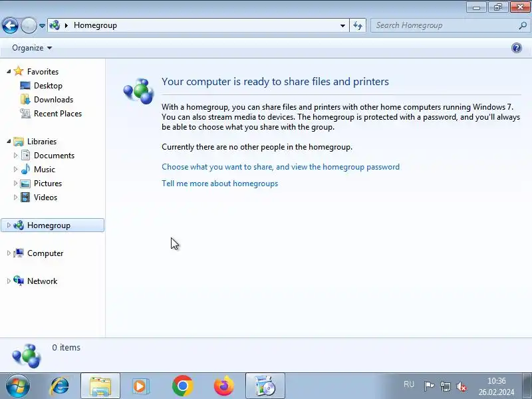
Task: Select Network in navigation pane
Action: (42, 281)
